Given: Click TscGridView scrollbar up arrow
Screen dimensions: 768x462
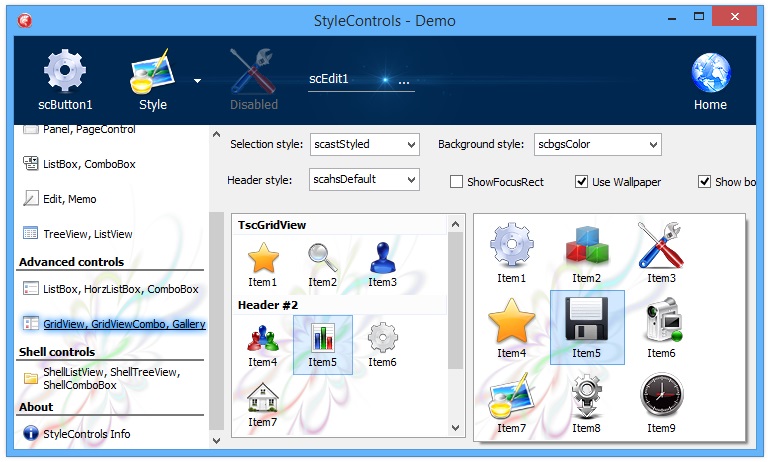Looking at the screenshot, I should coord(455,224).
